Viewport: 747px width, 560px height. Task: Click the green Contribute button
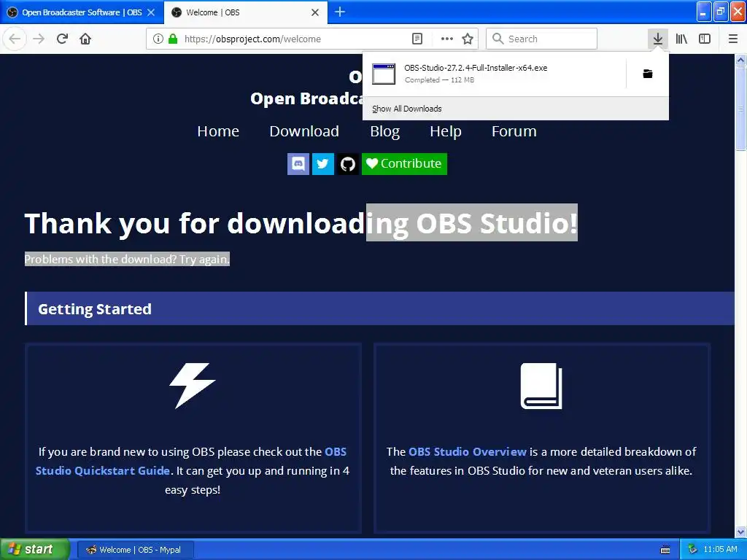click(x=404, y=164)
